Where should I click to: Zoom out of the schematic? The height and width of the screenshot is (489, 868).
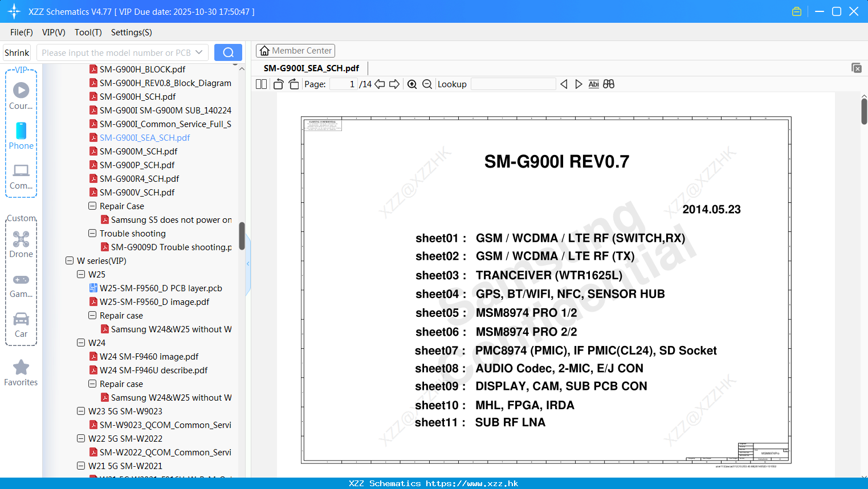tap(427, 84)
